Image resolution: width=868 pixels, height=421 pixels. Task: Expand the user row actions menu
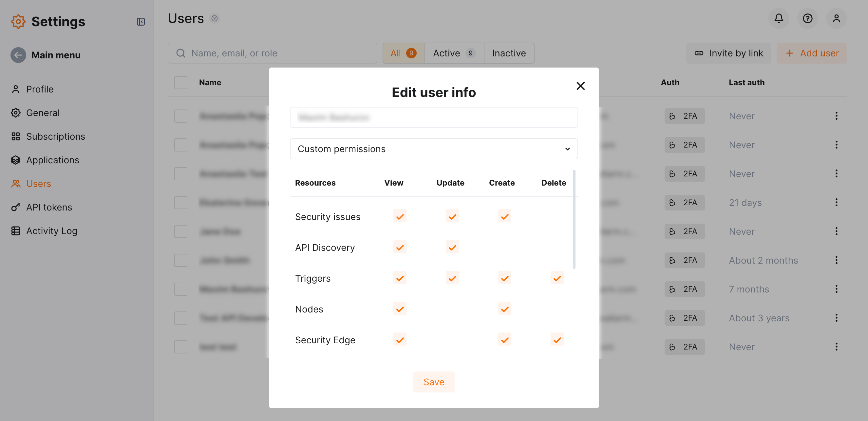(x=837, y=116)
